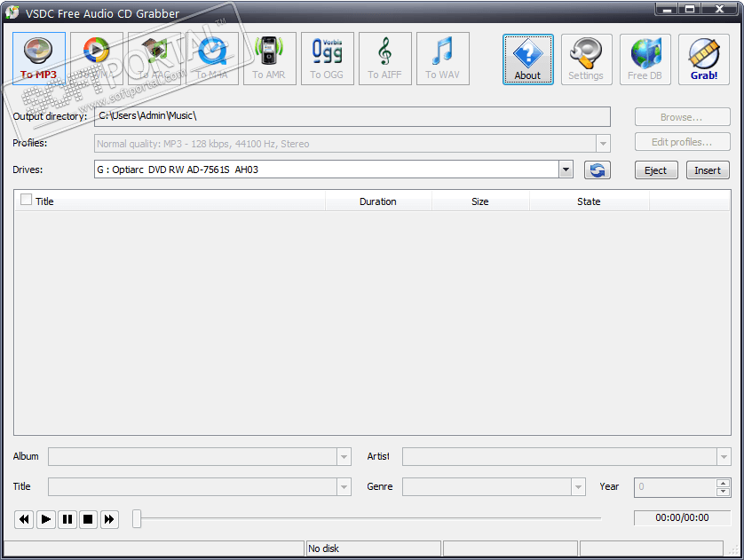Increase the Year value
Viewport: 744px width, 560px height.
723,483
